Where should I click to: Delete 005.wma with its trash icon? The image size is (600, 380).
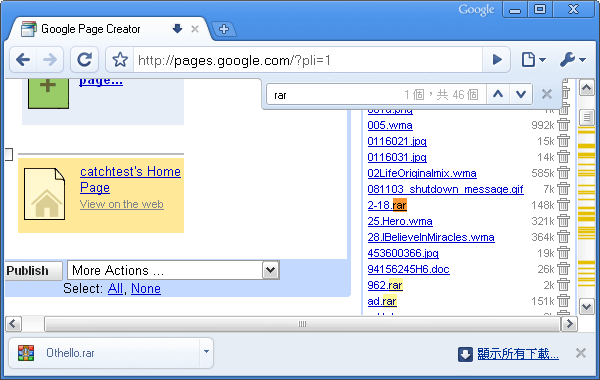coord(563,125)
